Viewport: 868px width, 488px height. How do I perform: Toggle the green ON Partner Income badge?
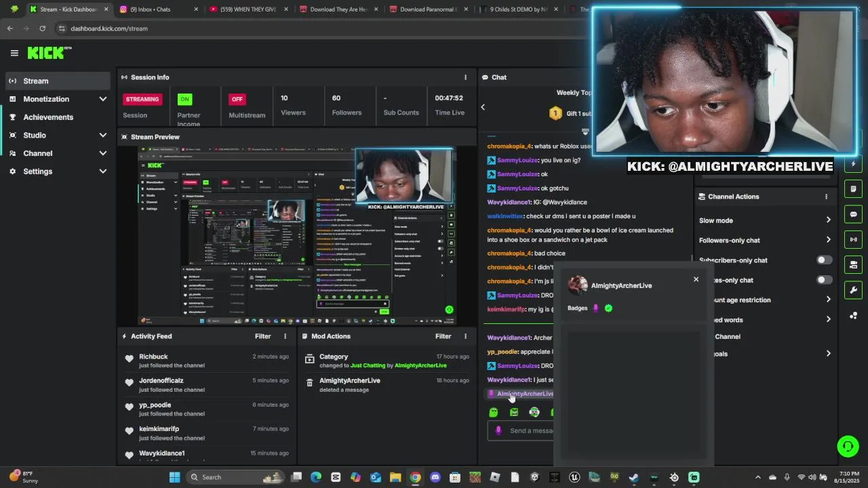184,99
